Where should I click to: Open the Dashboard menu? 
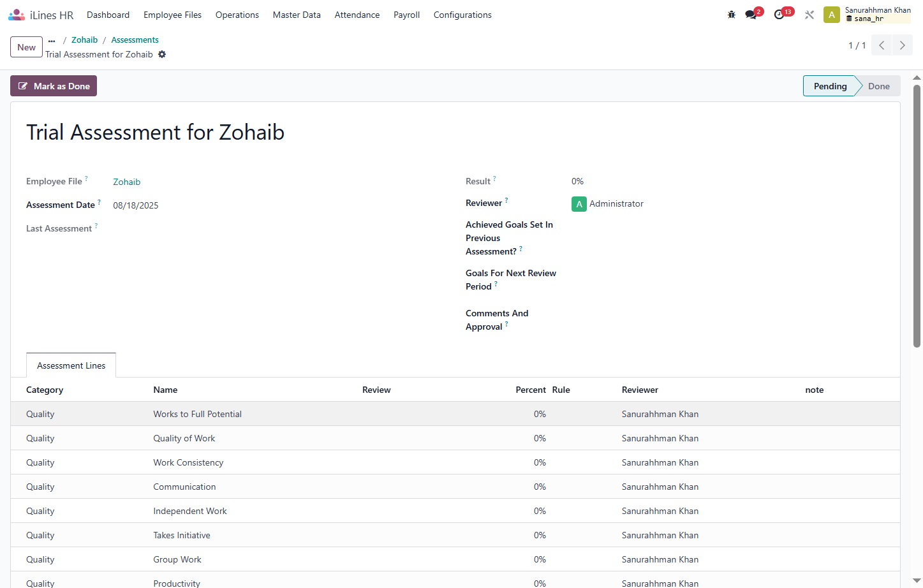(x=108, y=15)
